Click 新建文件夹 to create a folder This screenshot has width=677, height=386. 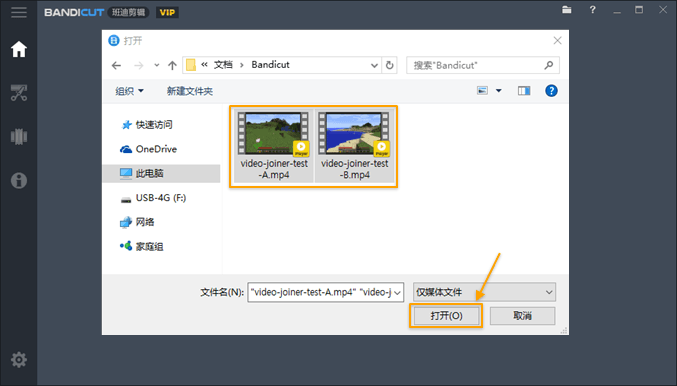point(190,91)
